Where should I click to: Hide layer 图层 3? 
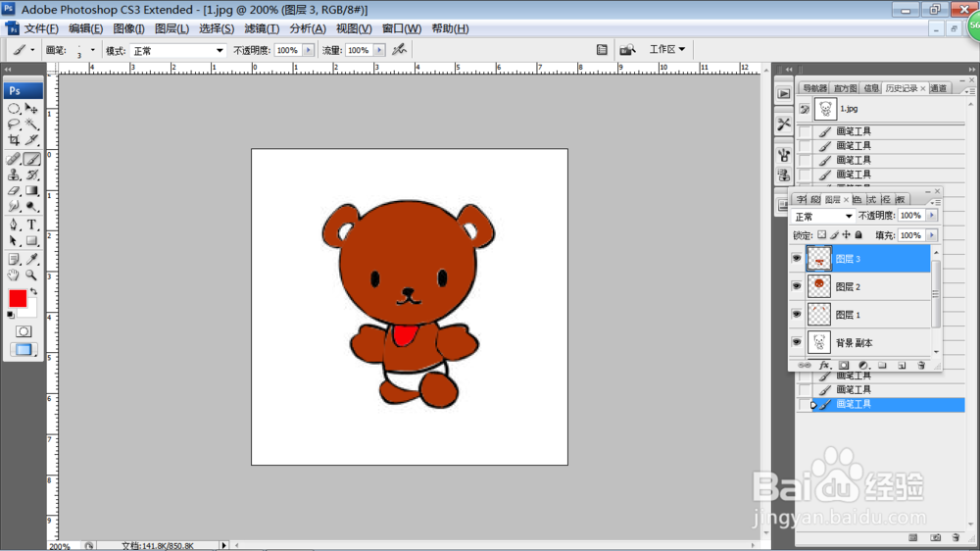797,258
